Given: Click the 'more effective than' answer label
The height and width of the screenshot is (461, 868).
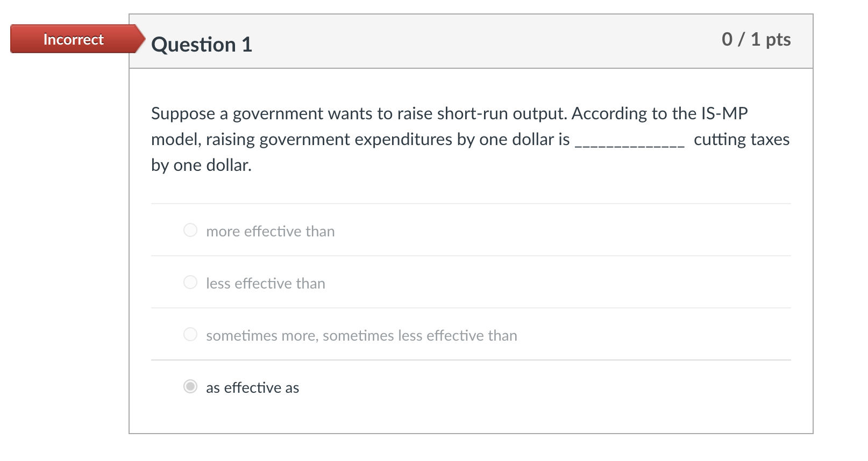Looking at the screenshot, I should [270, 231].
